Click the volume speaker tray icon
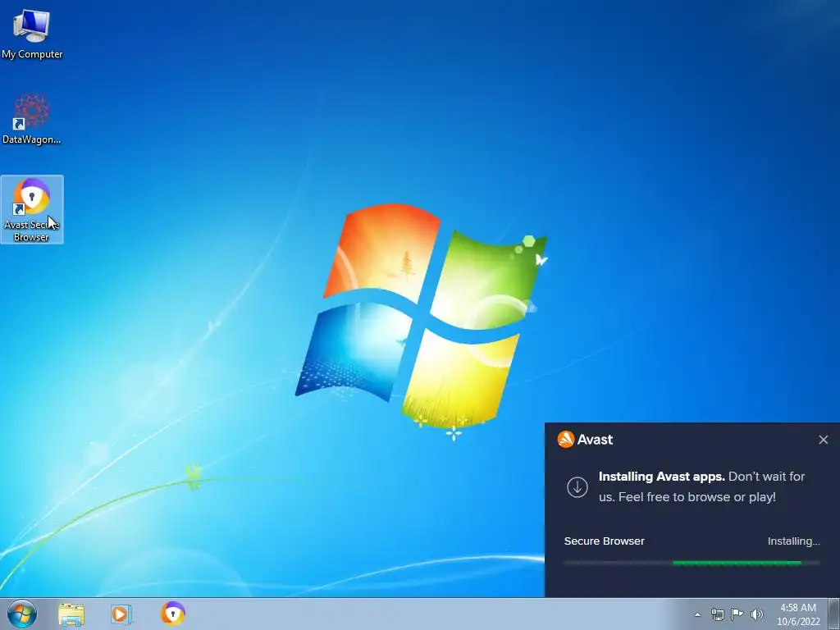 [x=757, y=614]
